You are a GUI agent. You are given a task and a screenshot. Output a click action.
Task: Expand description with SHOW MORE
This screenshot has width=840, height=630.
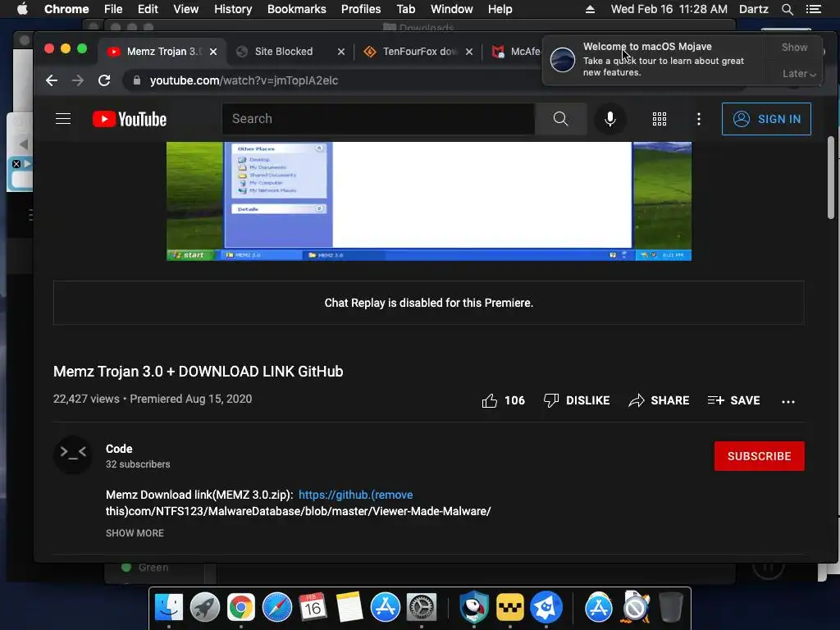click(x=135, y=533)
